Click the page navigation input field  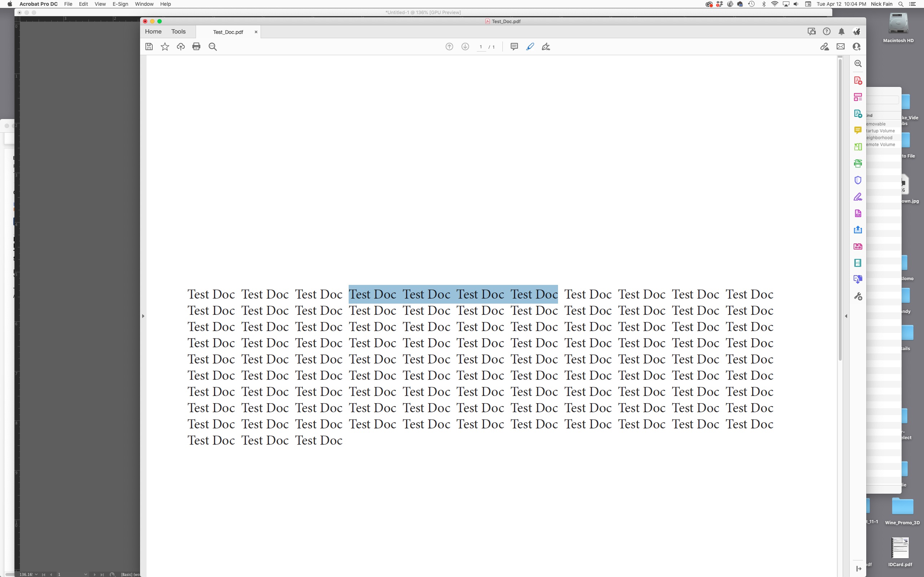pyautogui.click(x=480, y=47)
